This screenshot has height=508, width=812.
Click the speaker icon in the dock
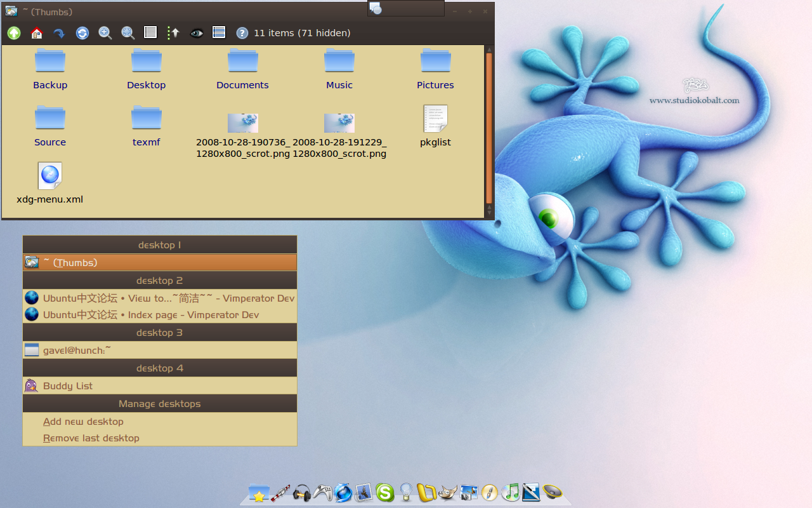(x=553, y=493)
